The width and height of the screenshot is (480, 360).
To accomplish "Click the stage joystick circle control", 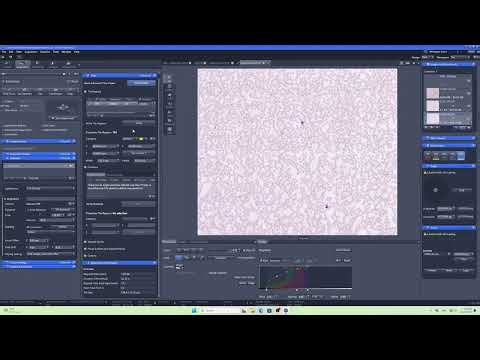I will click(435, 190).
